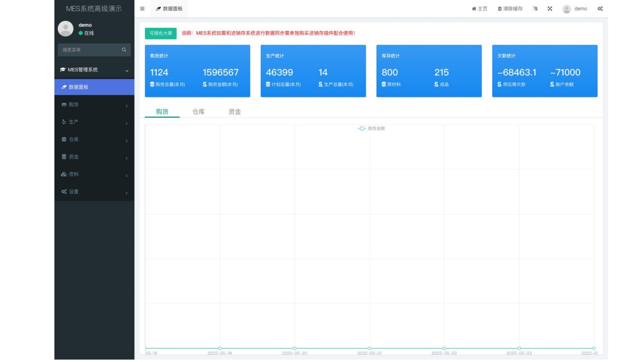Open the settings gears icon in header

click(x=600, y=8)
